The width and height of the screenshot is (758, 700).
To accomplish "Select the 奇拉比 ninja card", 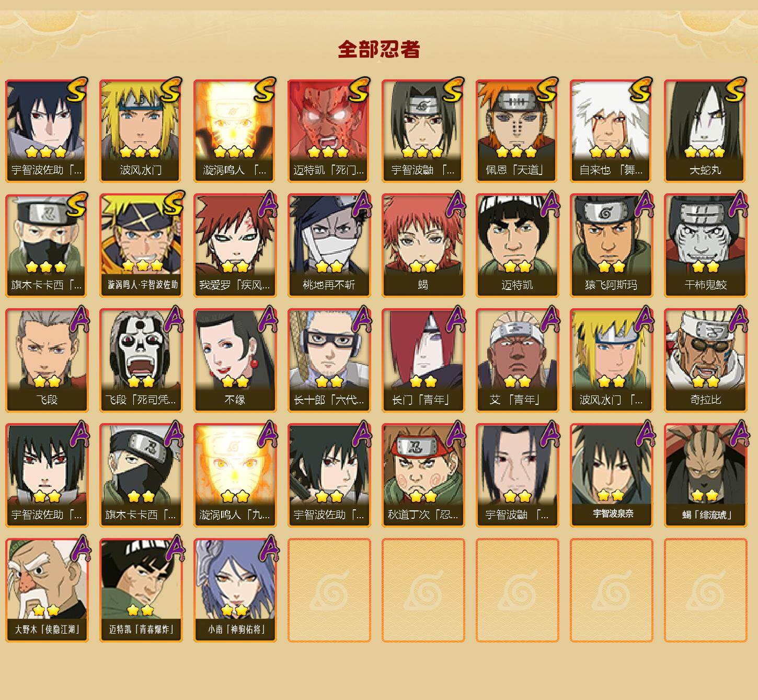I will [x=705, y=360].
